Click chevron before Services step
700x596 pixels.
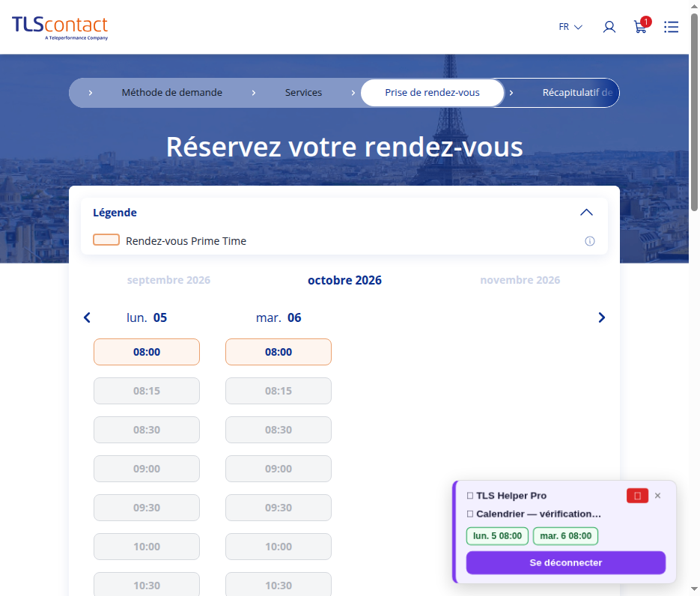coord(254,93)
